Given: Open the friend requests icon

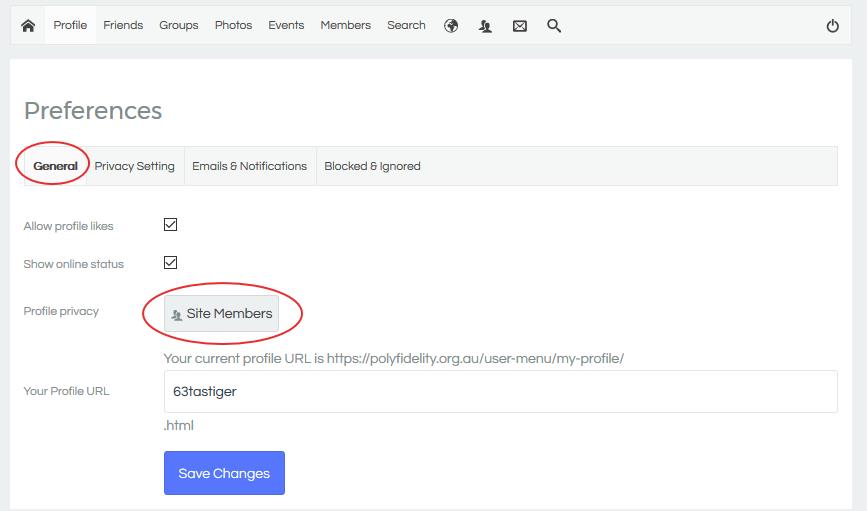Looking at the screenshot, I should tap(485, 26).
